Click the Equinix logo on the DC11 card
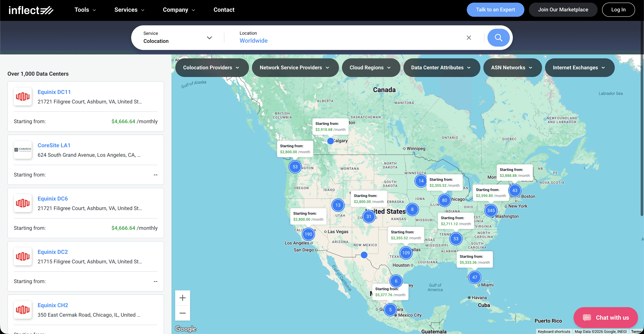The width and height of the screenshot is (644, 334). point(23,97)
